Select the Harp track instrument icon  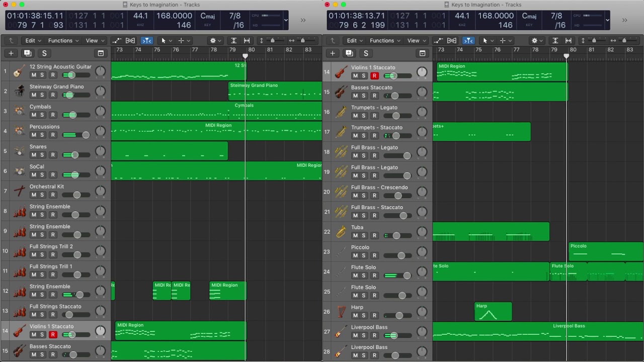pyautogui.click(x=341, y=312)
